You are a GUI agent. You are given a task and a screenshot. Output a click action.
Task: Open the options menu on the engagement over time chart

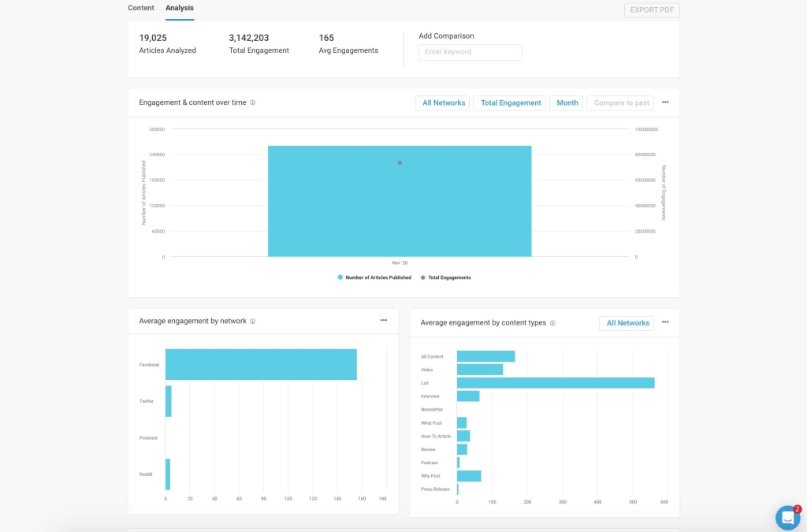[664, 102]
